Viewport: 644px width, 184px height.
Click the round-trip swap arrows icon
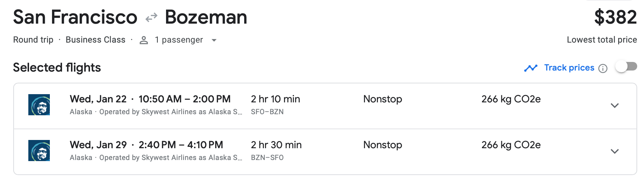tap(151, 17)
